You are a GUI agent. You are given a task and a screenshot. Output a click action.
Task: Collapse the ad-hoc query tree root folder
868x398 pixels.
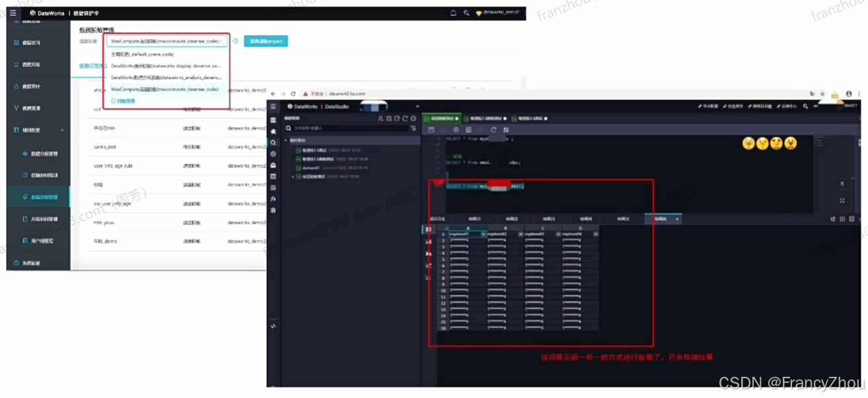coord(287,140)
